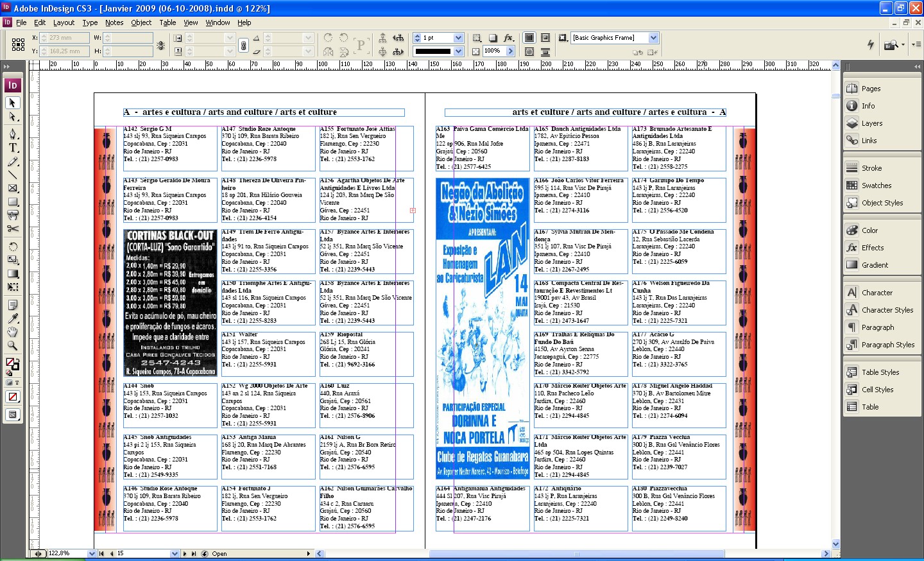The height and width of the screenshot is (561, 924).
Task: Select the Hand tool
Action: point(12,332)
